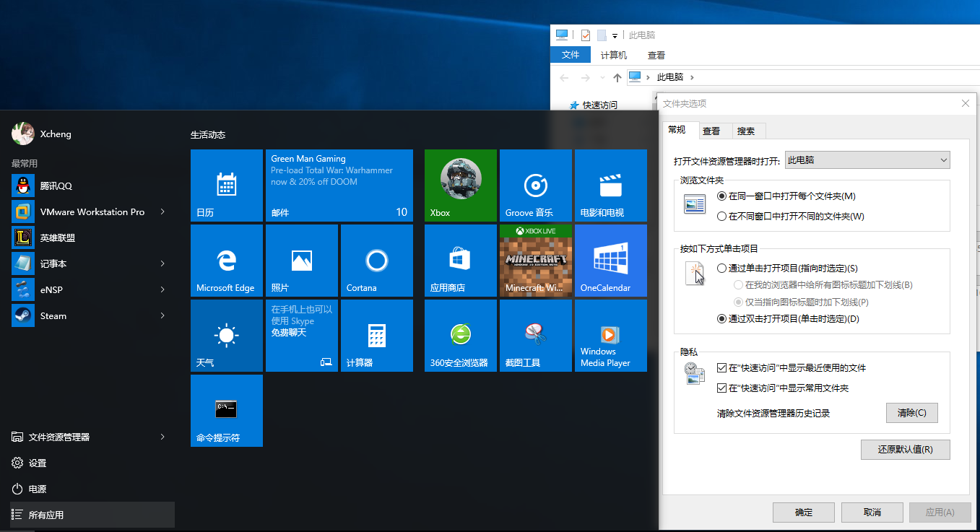Launch the Xbox tile

(461, 186)
